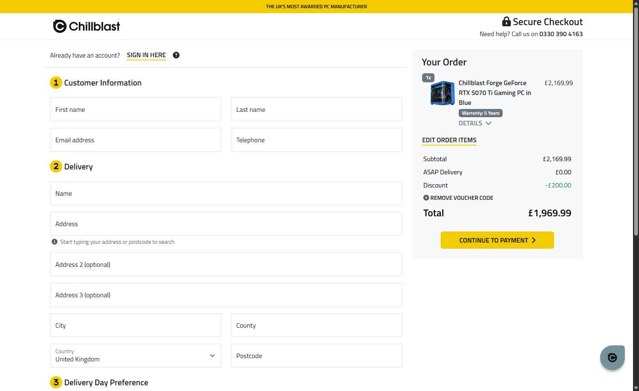Screen dimensions: 639x391
Task: Click the gaming PC product thumbnail
Action: coord(442,93)
